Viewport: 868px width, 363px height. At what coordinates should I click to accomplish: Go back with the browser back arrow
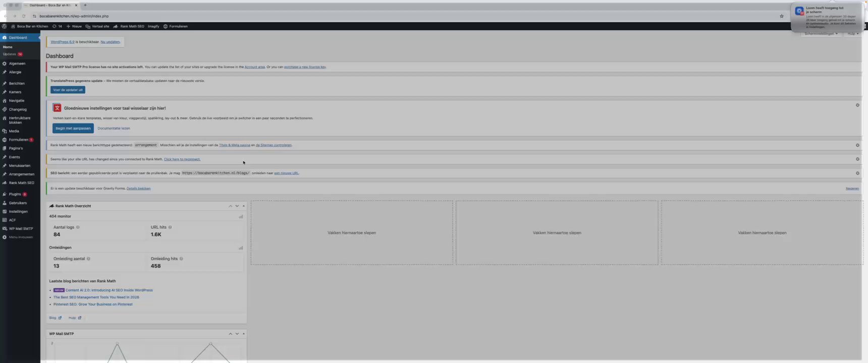coord(6,16)
